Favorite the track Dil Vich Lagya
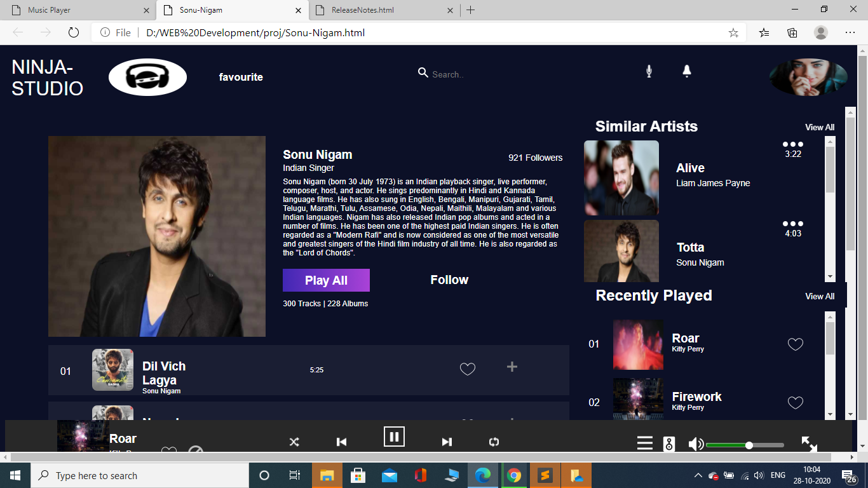This screenshot has width=868, height=488. [468, 369]
